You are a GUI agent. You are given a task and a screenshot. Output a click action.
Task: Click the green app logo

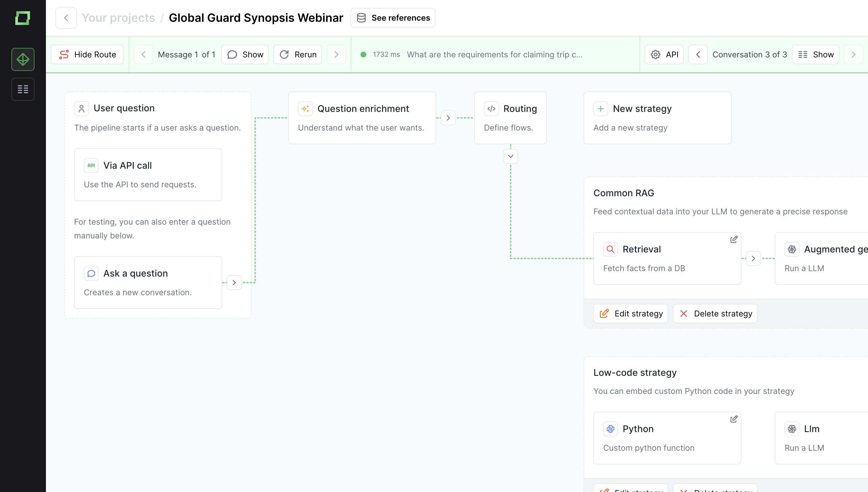point(23,18)
